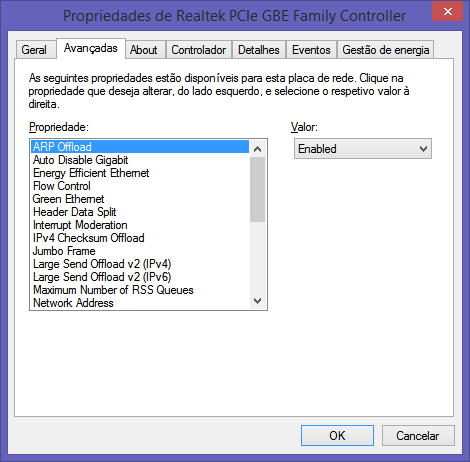Pick Interrupt Moderation from property list
Image resolution: width=470 pixels, height=462 pixels.
(x=140, y=225)
